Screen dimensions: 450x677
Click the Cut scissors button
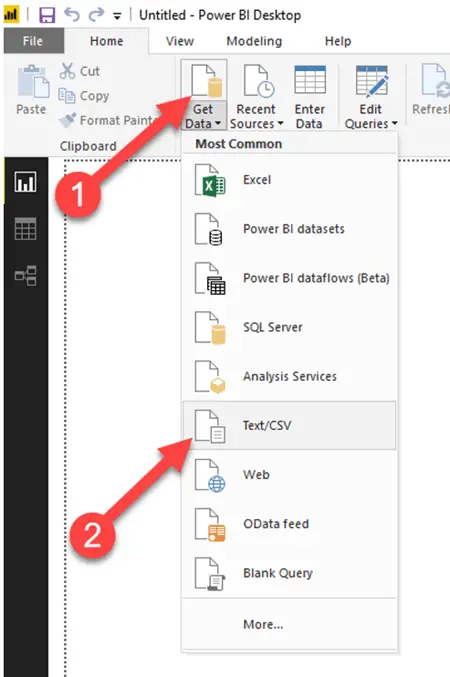[x=80, y=71]
